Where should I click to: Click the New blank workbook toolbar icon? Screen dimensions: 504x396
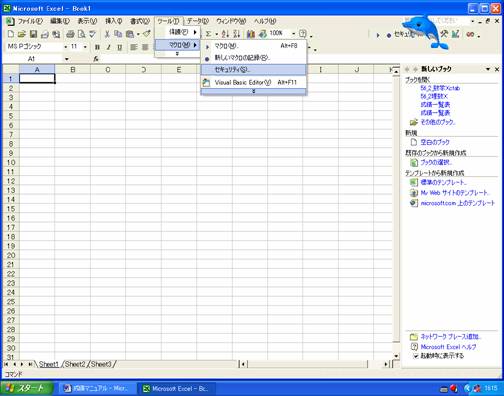point(11,34)
